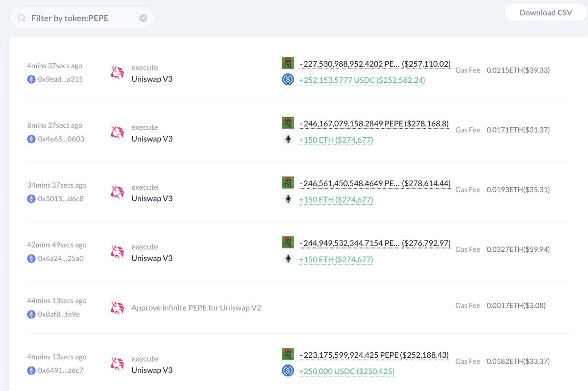Click Uniswap V3 label in 8mins 37secs row
Screen dimensions: 588x391
152,139
